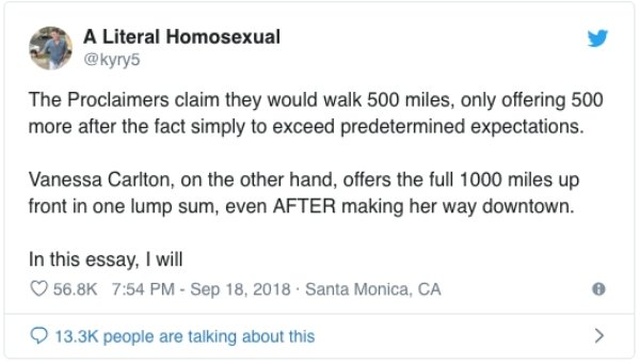This screenshot has width=640, height=364.
Task: Select the Proclaimers paragraph of the tweet
Action: point(316,113)
